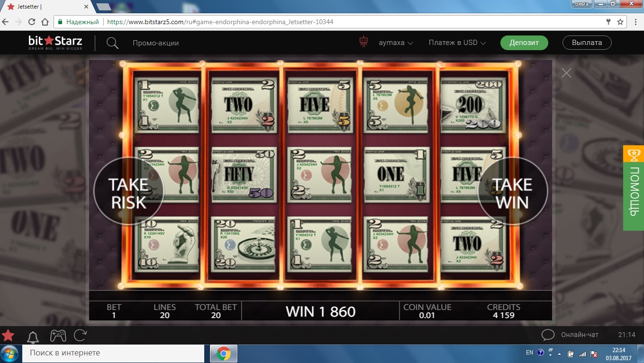
Task: Open the Онлайн-чат live chat
Action: click(x=579, y=335)
